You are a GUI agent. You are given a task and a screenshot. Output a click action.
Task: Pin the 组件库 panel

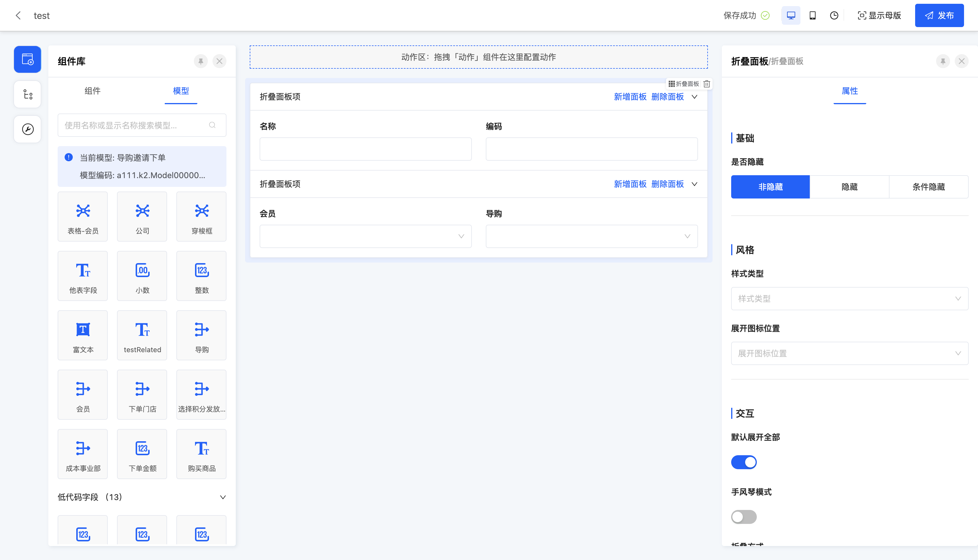200,61
